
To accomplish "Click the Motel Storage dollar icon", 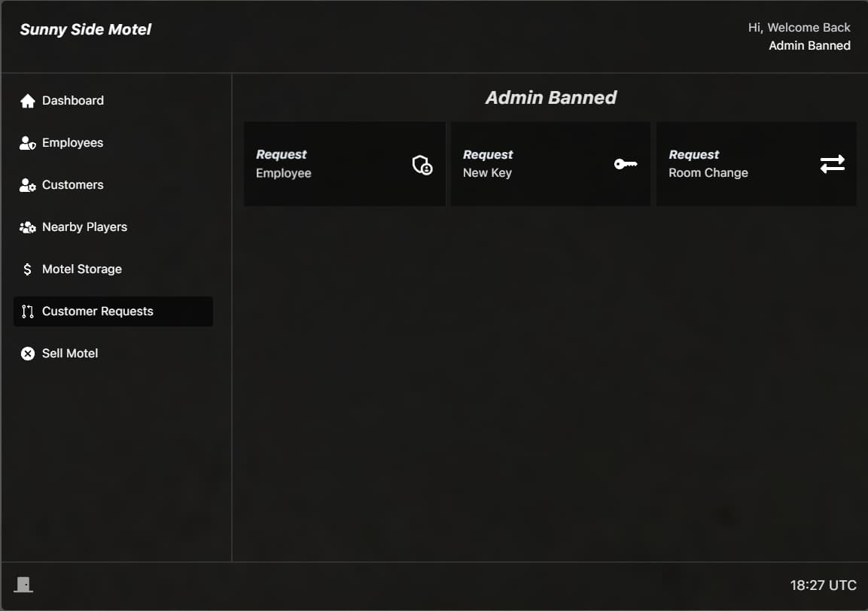I will 28,269.
